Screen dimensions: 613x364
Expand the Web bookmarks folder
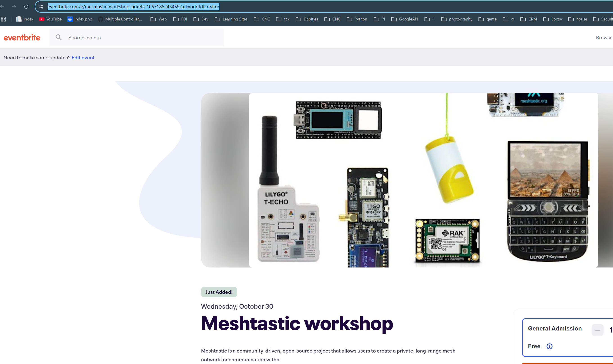click(x=159, y=19)
